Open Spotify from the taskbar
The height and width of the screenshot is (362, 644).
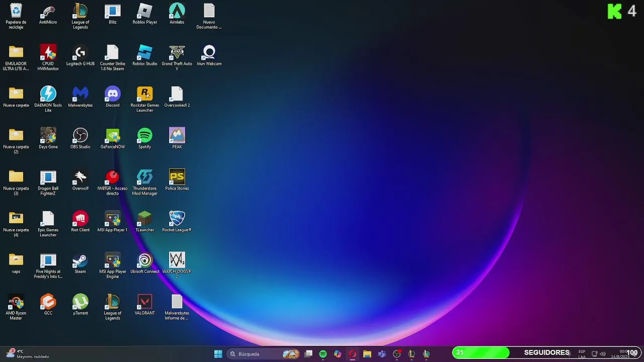tap(323, 354)
